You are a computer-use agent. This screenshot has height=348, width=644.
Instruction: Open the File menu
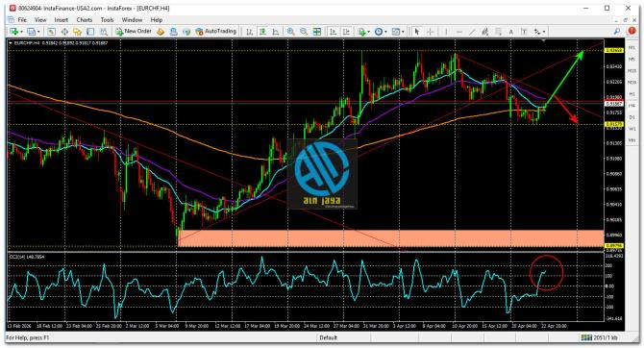[22, 20]
